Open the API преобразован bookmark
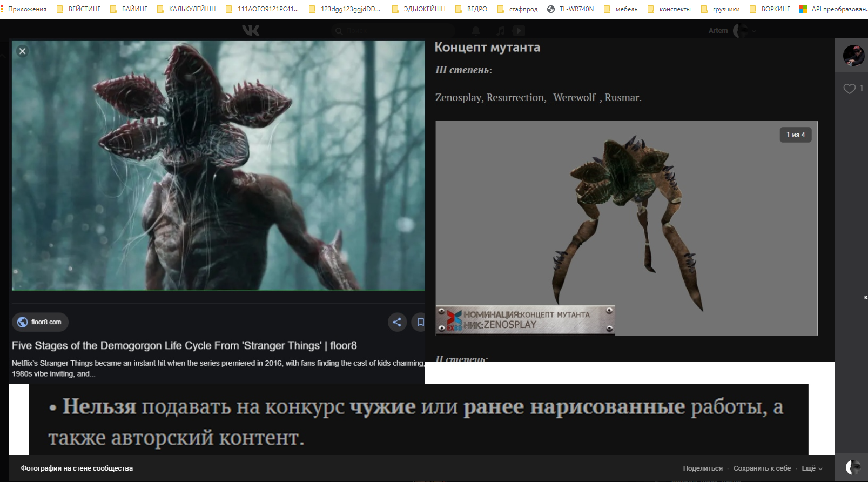 pyautogui.click(x=833, y=9)
